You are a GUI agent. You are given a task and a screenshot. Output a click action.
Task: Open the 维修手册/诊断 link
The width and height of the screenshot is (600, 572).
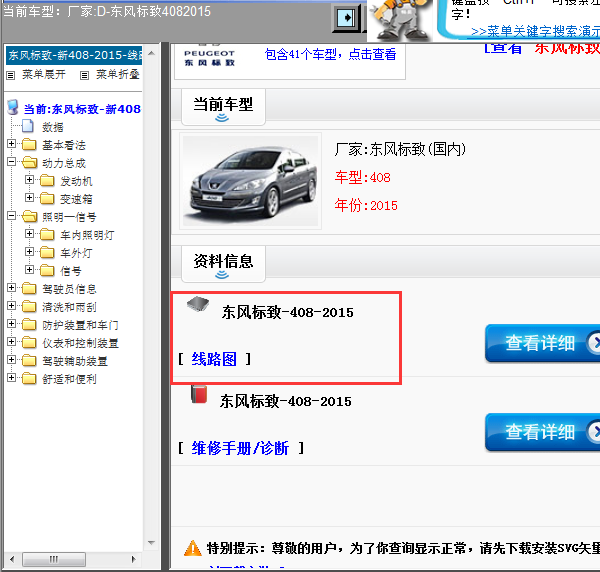240,448
